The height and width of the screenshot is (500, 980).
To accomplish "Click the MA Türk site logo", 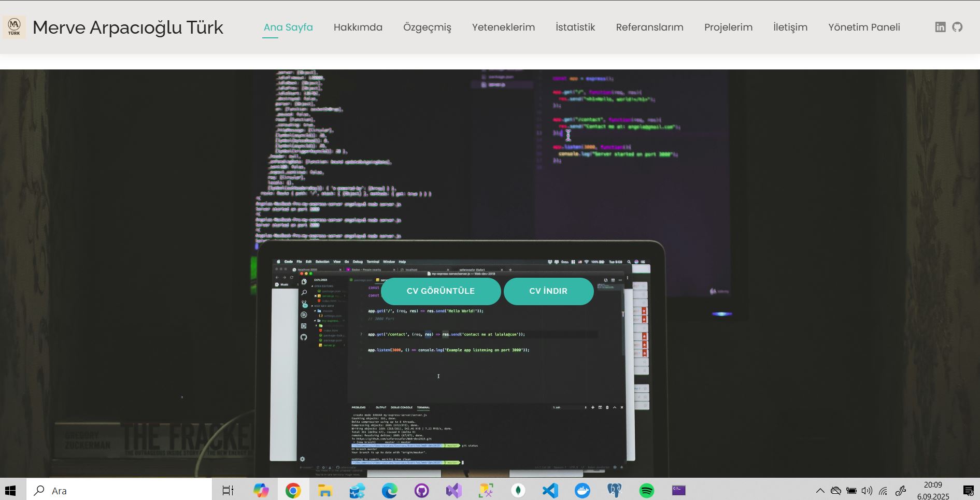I will (14, 27).
